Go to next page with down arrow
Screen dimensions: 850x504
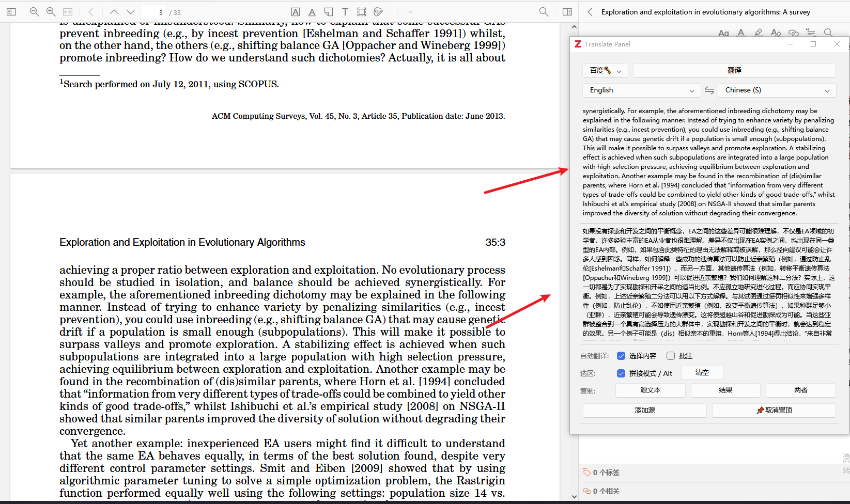pyautogui.click(x=131, y=12)
